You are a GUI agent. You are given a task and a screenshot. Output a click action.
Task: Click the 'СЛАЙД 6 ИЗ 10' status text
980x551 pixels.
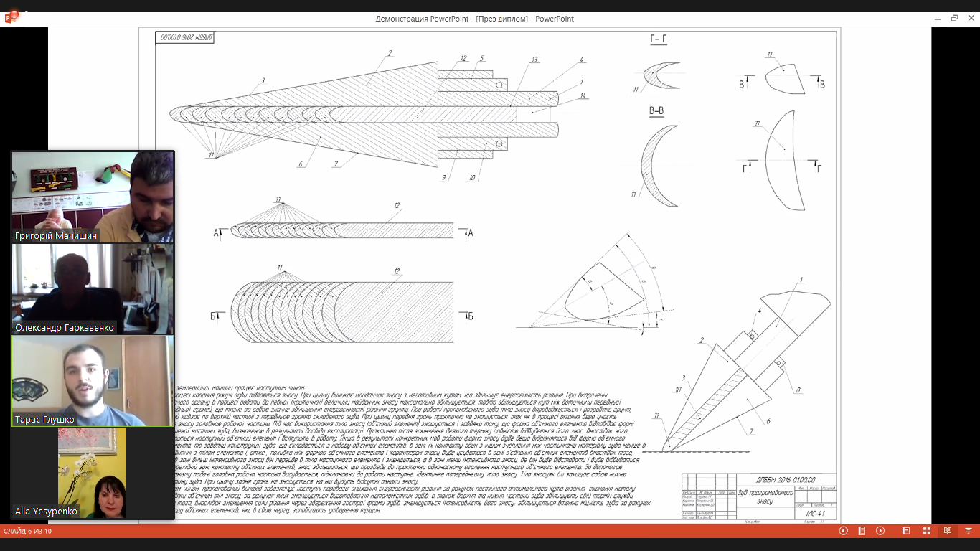pyautogui.click(x=27, y=531)
